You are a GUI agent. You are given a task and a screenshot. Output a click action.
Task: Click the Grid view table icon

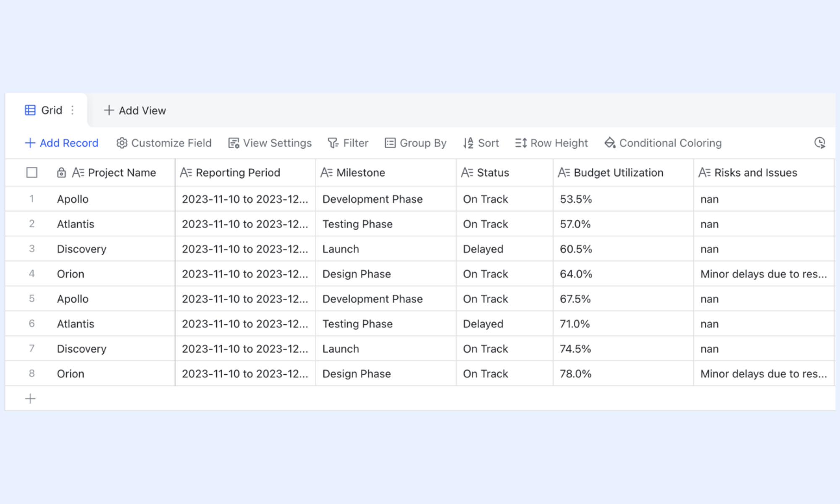30,110
